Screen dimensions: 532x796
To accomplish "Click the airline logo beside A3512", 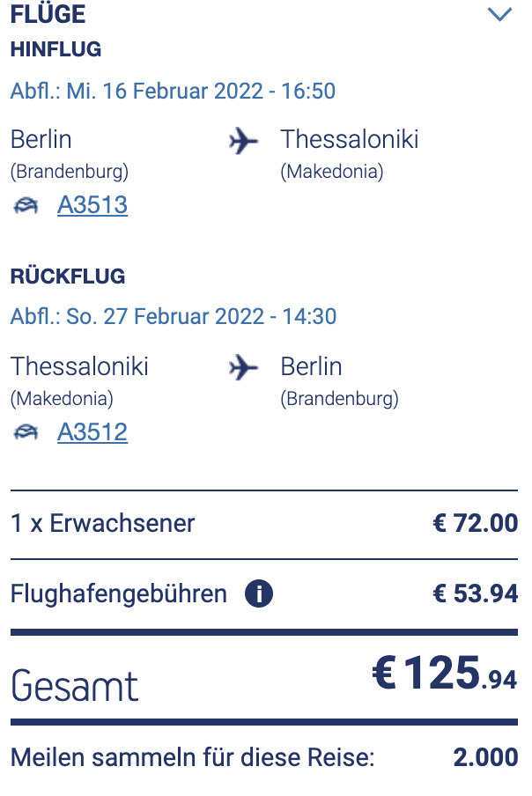I will click(x=26, y=432).
